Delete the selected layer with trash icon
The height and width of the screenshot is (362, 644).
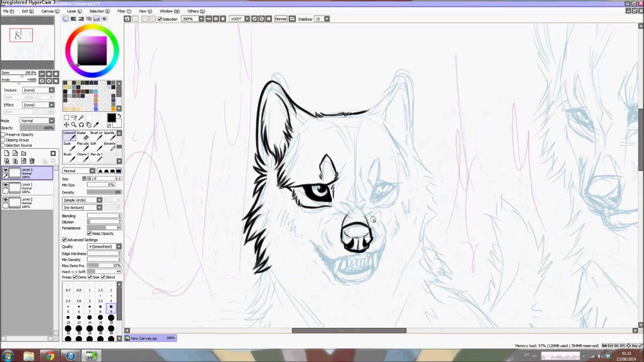tap(32, 161)
